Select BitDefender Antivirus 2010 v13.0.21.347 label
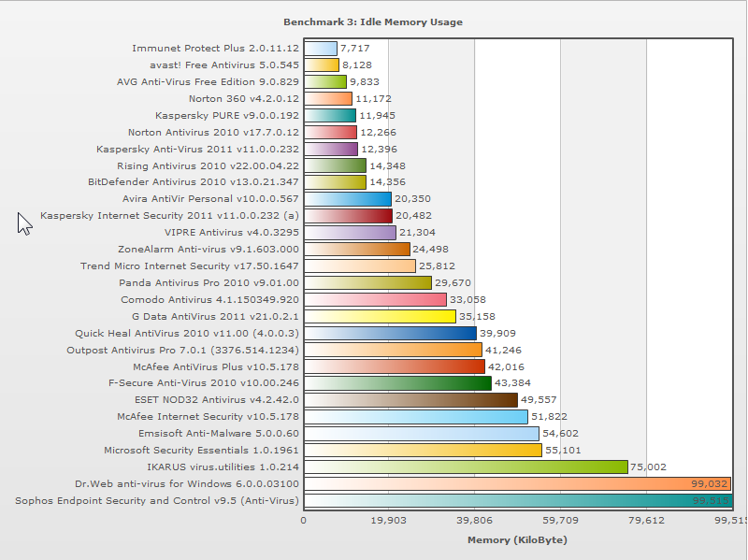 194,181
